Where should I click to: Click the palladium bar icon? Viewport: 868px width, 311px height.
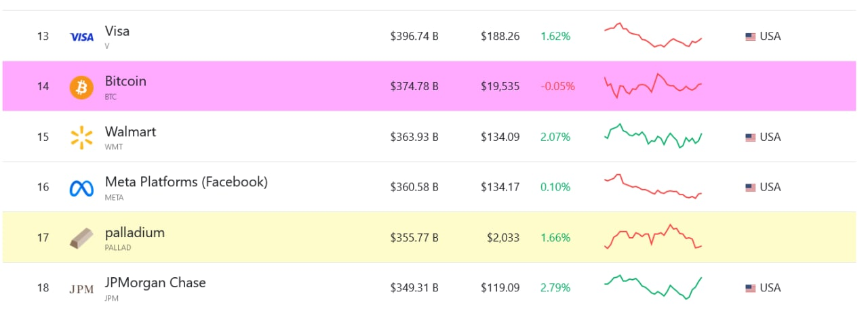pos(81,239)
